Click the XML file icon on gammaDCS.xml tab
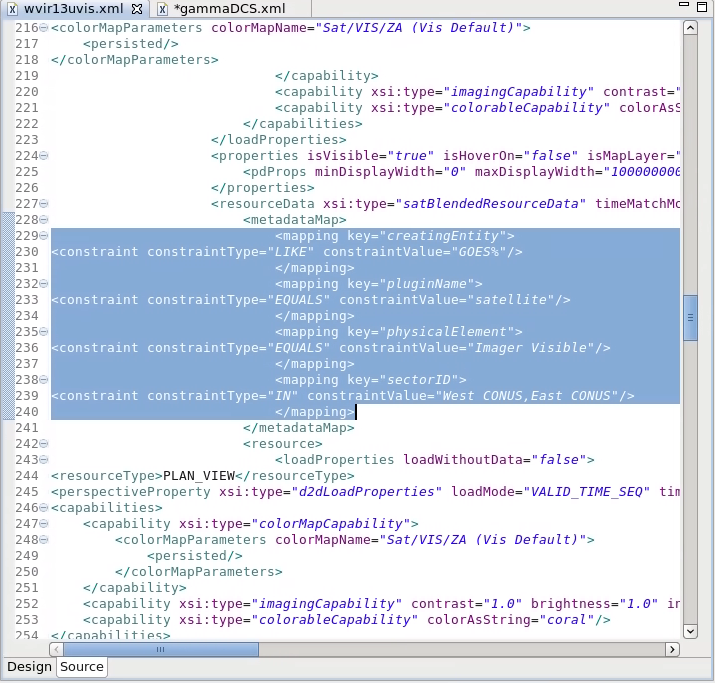Image resolution: width=715 pixels, height=683 pixels. click(x=163, y=9)
